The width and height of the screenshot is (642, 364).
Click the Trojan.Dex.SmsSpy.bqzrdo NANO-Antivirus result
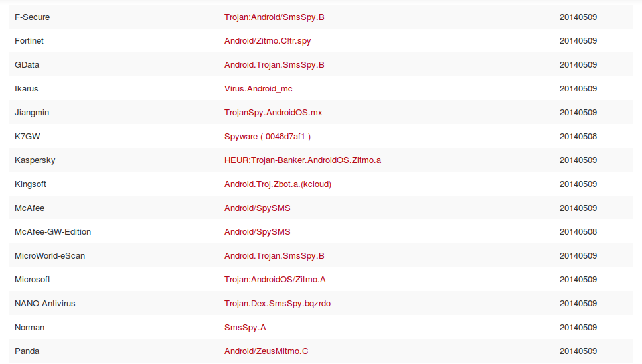tap(278, 303)
